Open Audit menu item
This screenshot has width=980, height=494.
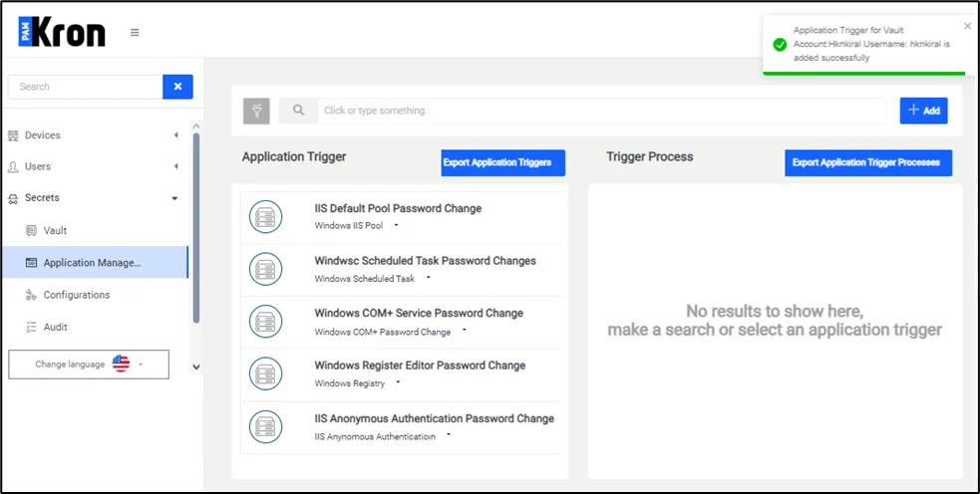[56, 328]
